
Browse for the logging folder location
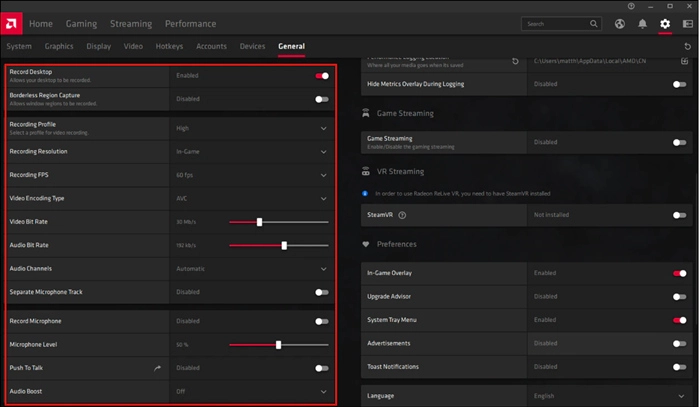point(685,62)
